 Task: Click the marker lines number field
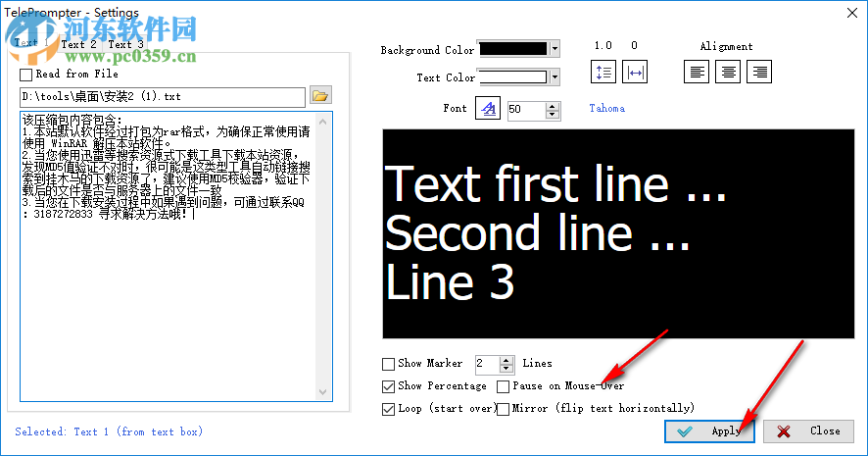[488, 364]
